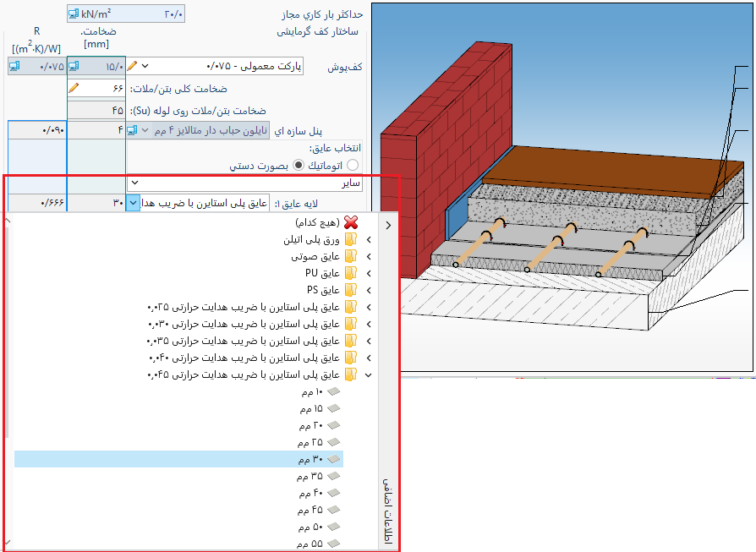Image resolution: width=756 pixels, height=552 pixels.
Task: Collapse the polystyrene 0.045 conductivity folder
Action: [369, 374]
